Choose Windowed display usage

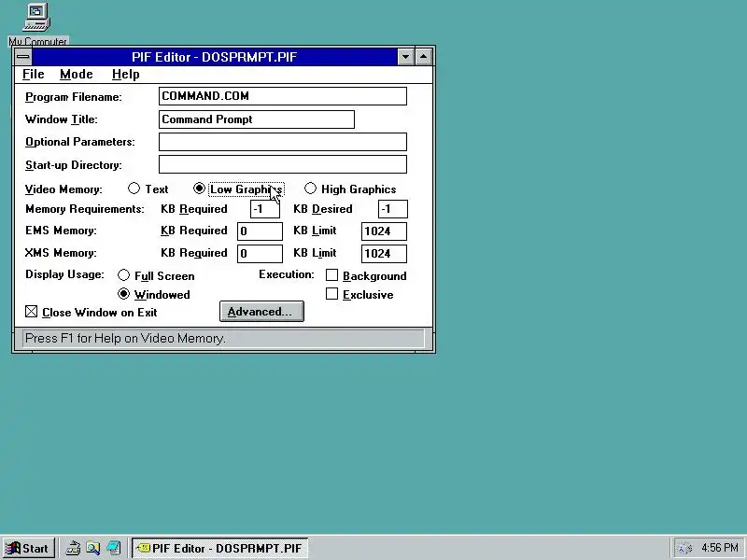[x=153, y=294]
